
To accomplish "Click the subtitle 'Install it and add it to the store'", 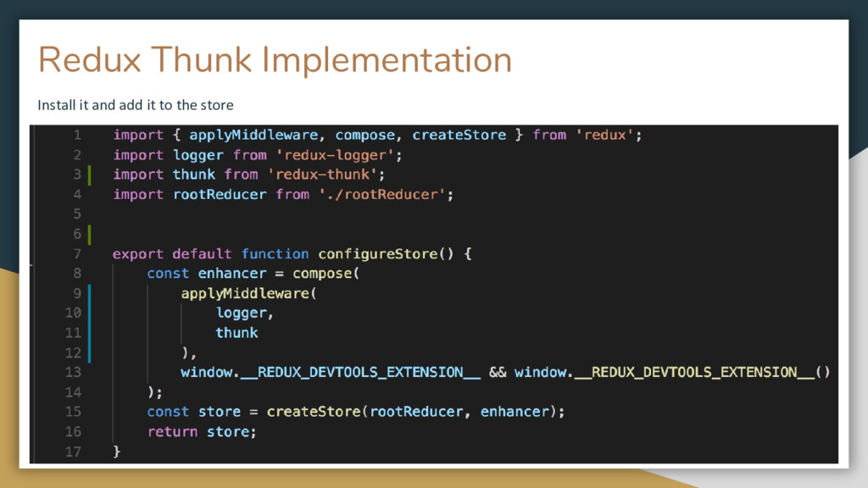I will click(136, 105).
